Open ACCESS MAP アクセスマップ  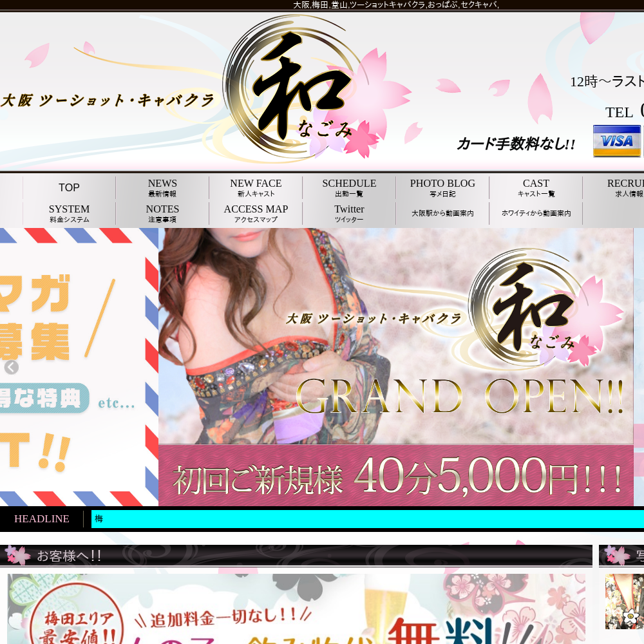click(256, 214)
